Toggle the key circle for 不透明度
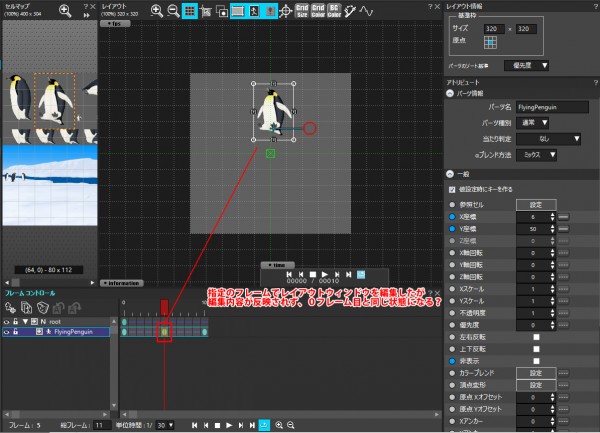Image resolution: width=600 pixels, height=433 pixels. tap(452, 313)
